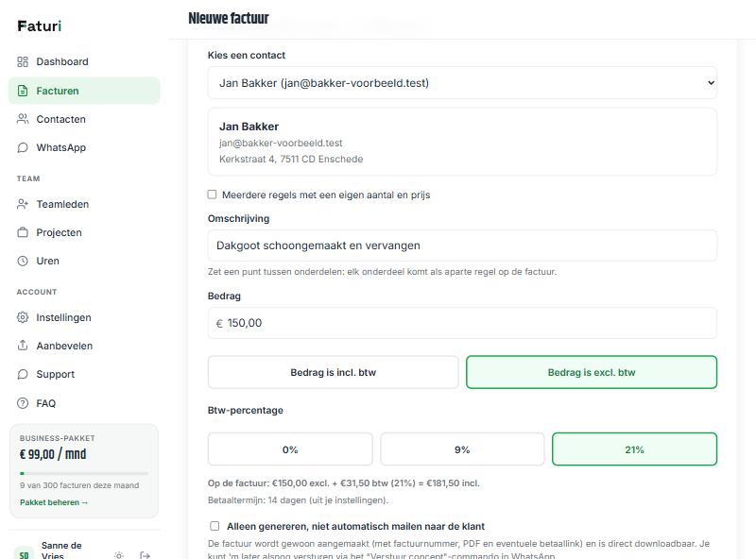Toggle the theme sun icon

[119, 555]
